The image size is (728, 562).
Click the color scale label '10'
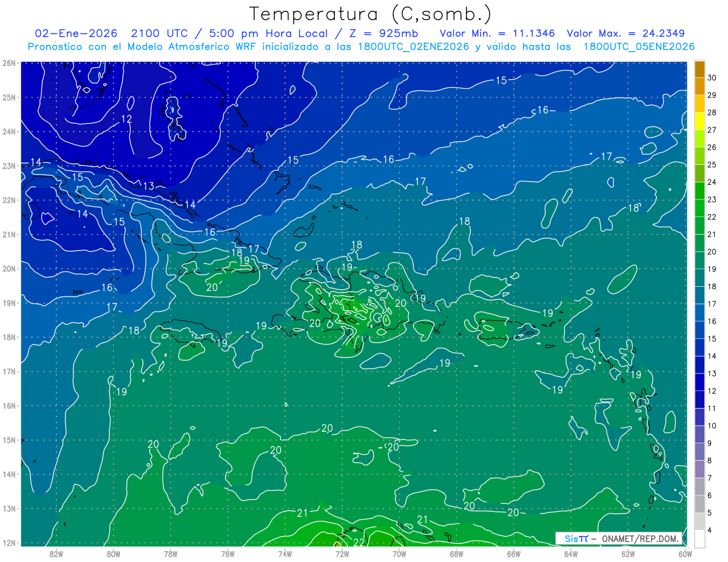pos(712,426)
